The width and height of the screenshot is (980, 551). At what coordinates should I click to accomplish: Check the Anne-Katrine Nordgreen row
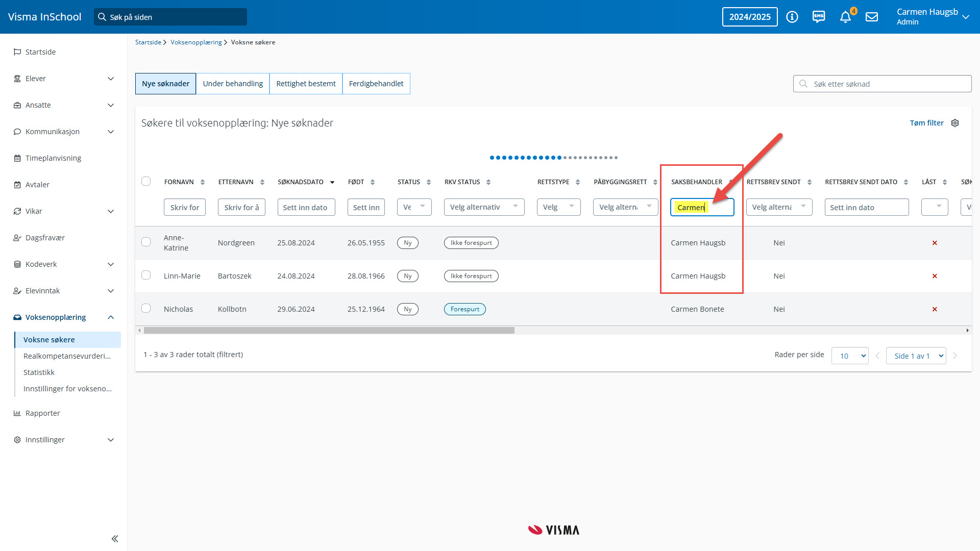146,242
